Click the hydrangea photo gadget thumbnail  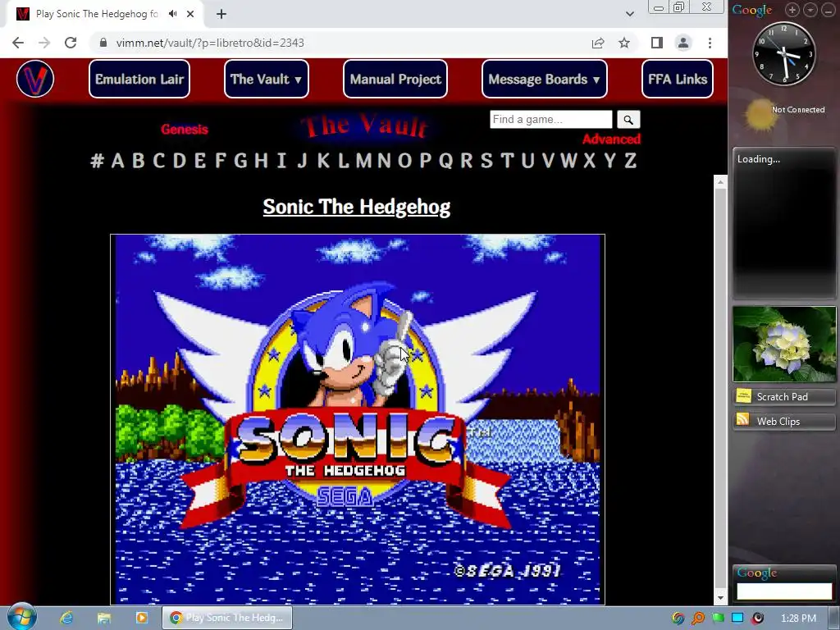pos(784,344)
